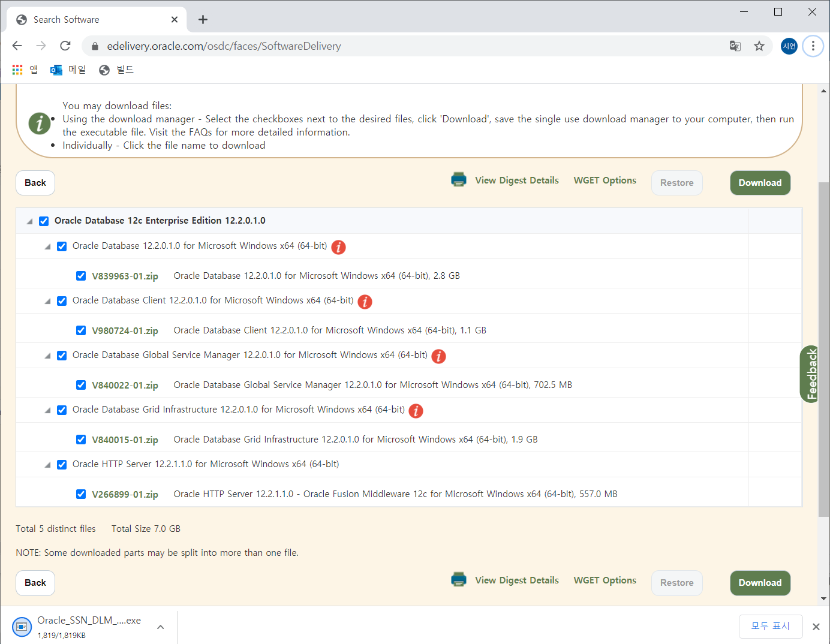The image size is (830, 644).
Task: Reload the page with the refresh icon
Action: click(x=65, y=46)
